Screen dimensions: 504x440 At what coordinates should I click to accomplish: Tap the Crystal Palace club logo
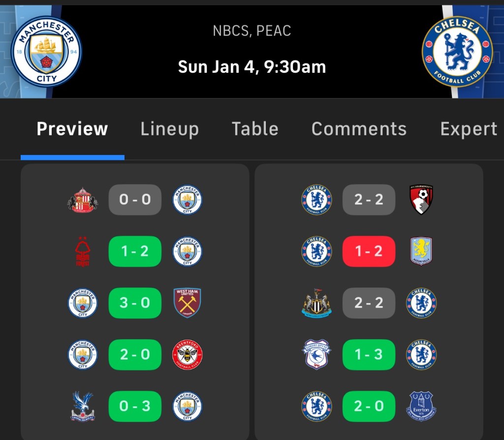(82, 407)
